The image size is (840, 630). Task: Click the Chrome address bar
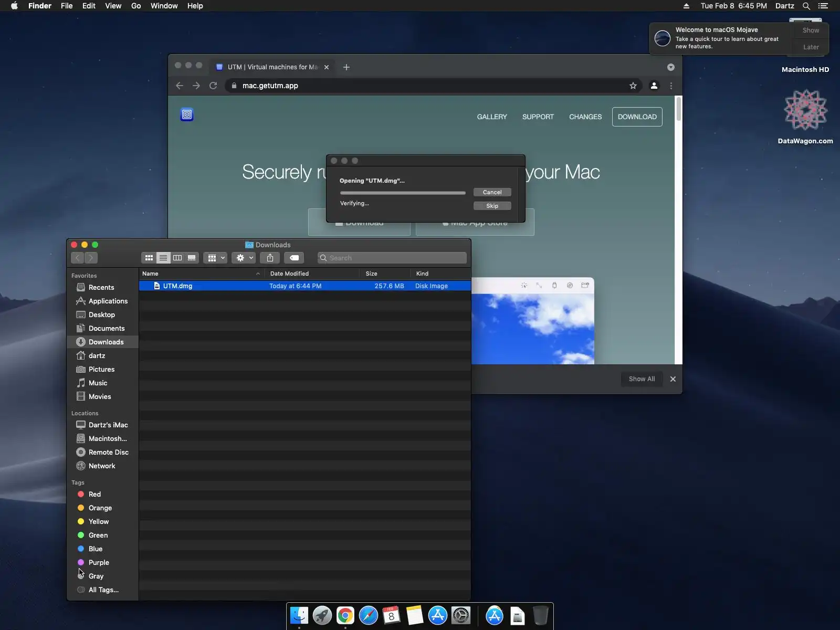(x=434, y=86)
